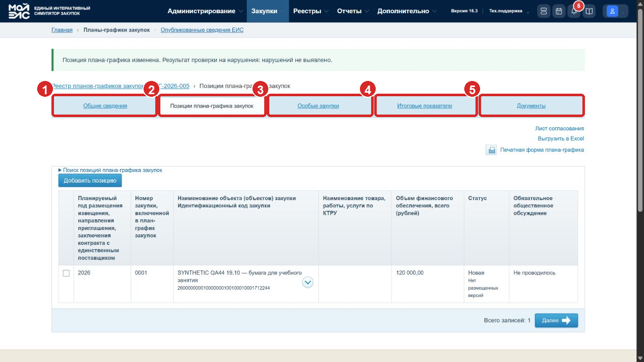Expand the SYNTHETIC QA44 row details chevron
Image resolution: width=644 pixels, height=362 pixels.
coord(307,282)
